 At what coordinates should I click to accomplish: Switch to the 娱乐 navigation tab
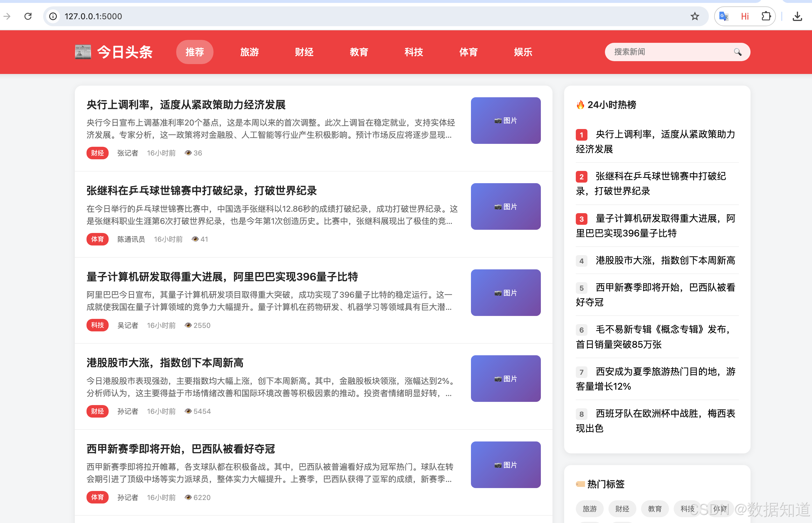pos(523,52)
